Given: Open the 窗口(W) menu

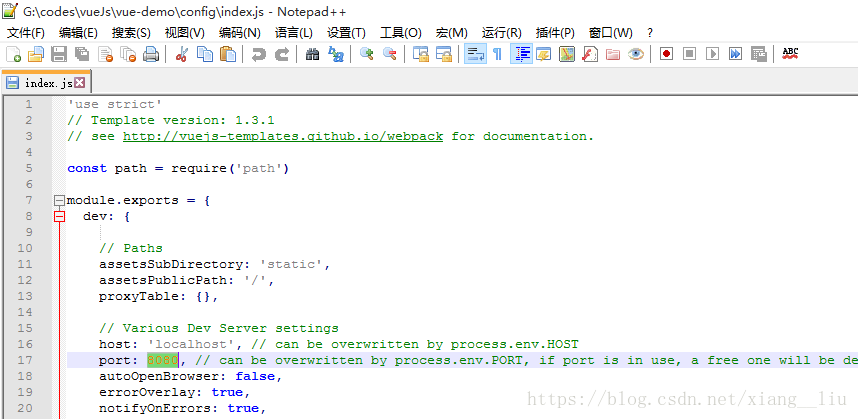Looking at the screenshot, I should click(x=610, y=33).
